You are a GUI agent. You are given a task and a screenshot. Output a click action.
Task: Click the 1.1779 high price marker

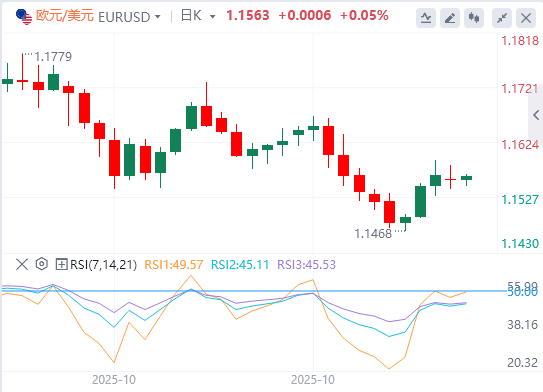[53, 56]
